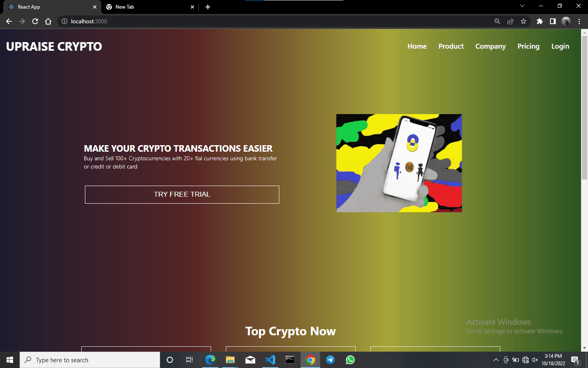
Task: Bookmark the page with the star
Action: 523,21
